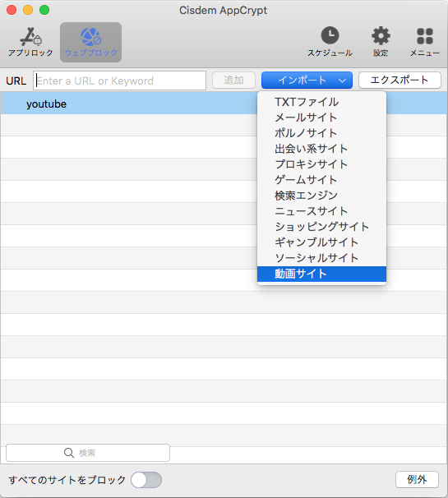Choose ポルノサイト from import menu

pos(321,133)
